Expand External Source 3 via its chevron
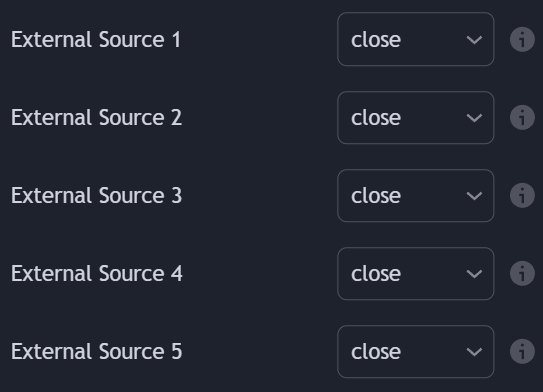The width and height of the screenshot is (543, 392). pos(474,196)
